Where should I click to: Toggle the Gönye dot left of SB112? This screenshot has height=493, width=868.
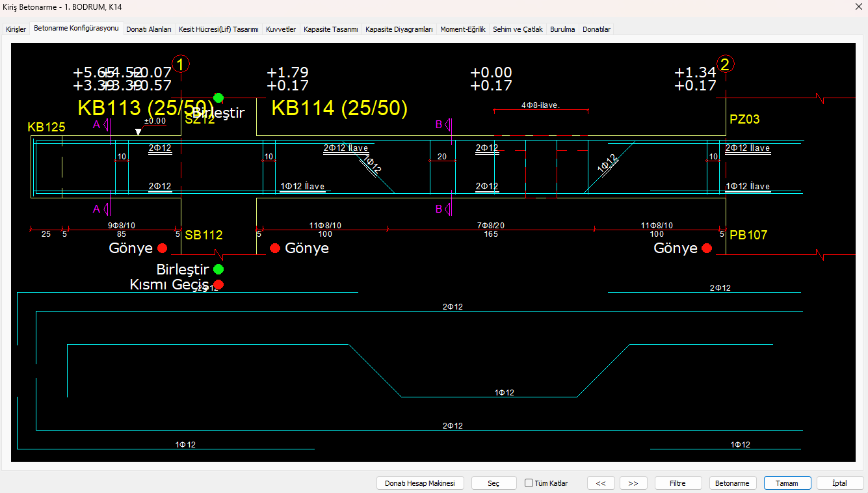point(163,248)
